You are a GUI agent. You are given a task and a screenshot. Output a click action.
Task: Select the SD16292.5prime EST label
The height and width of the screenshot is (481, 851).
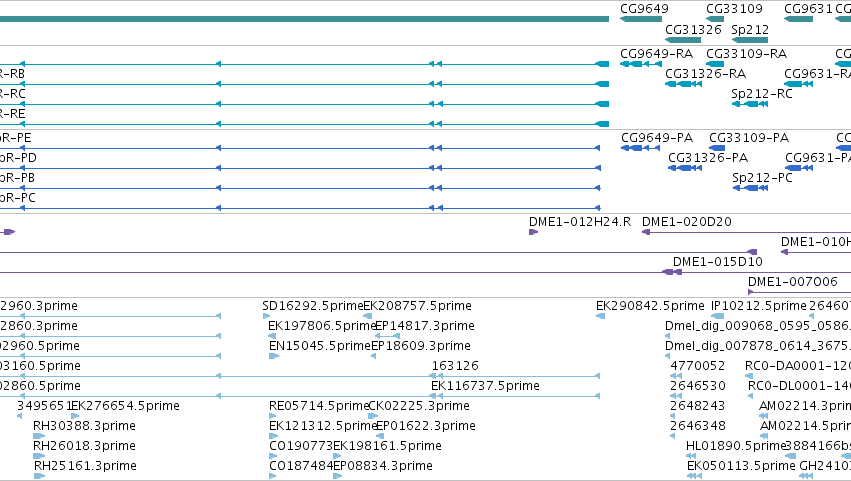(x=313, y=306)
